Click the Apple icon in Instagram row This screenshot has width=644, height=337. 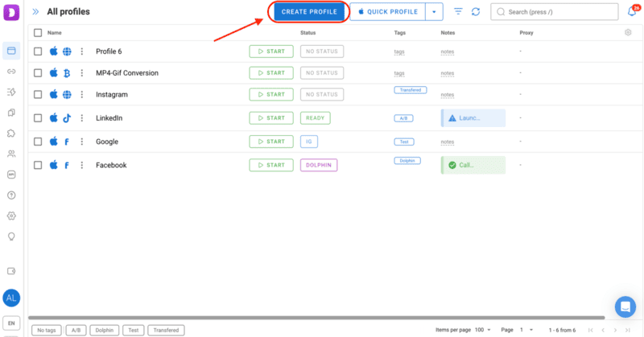pos(54,94)
